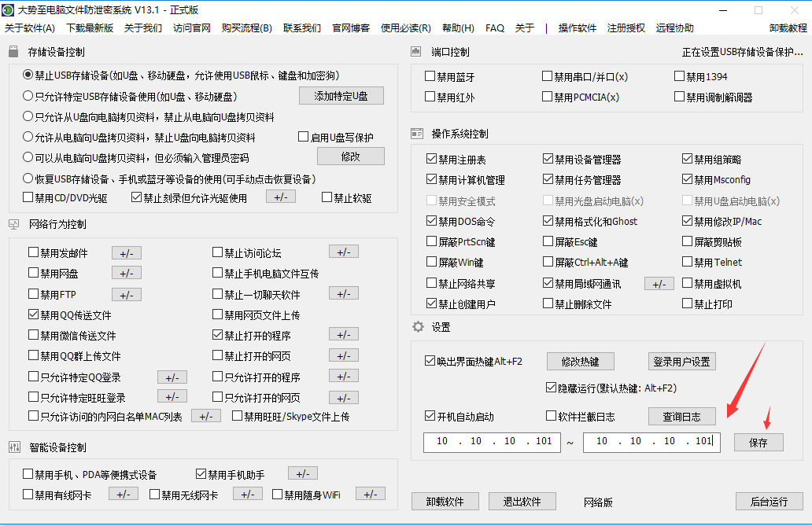Screen dimensions: 812x526
Task: Check 禁止打印 checkbox
Action: click(687, 303)
